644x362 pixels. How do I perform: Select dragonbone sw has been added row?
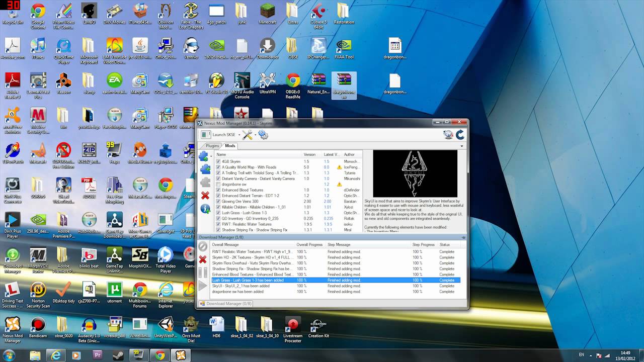[336, 292]
